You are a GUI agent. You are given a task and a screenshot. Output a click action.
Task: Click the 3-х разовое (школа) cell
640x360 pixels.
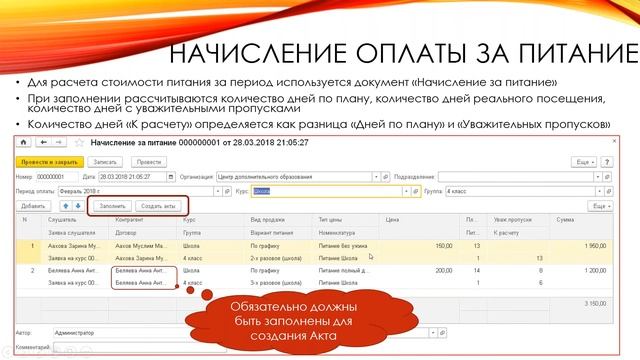click(276, 283)
